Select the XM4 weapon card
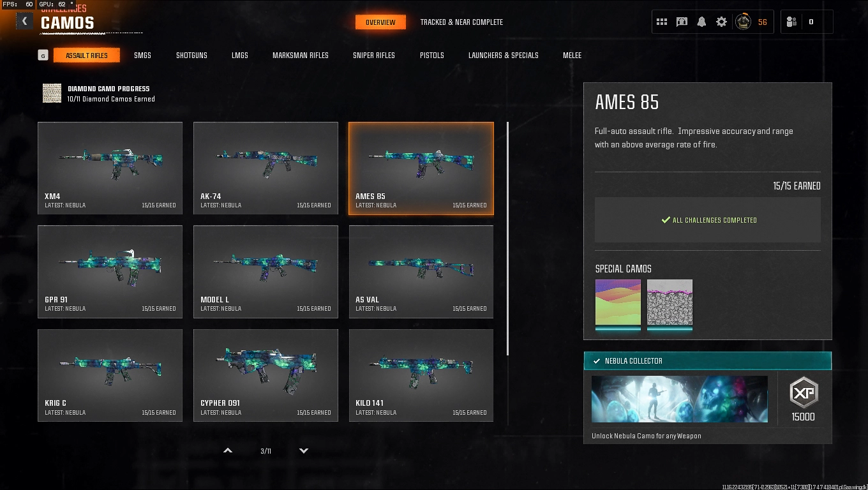Viewport: 868px width, 490px height. pos(110,168)
